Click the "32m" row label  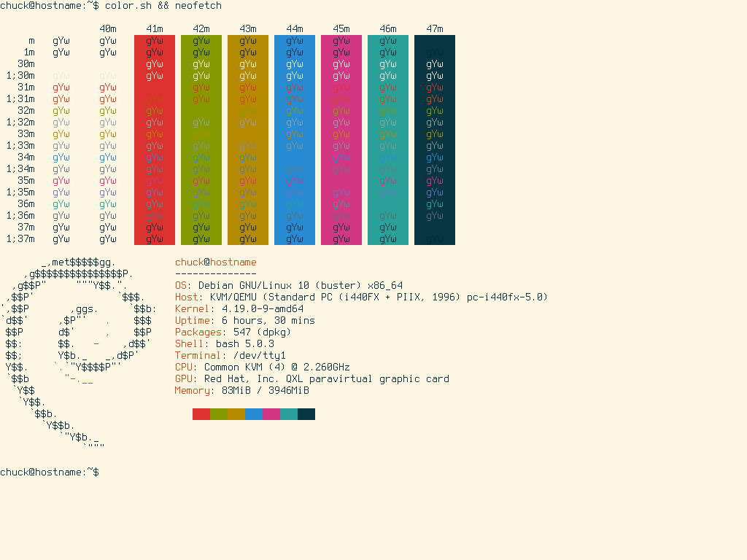click(26, 111)
